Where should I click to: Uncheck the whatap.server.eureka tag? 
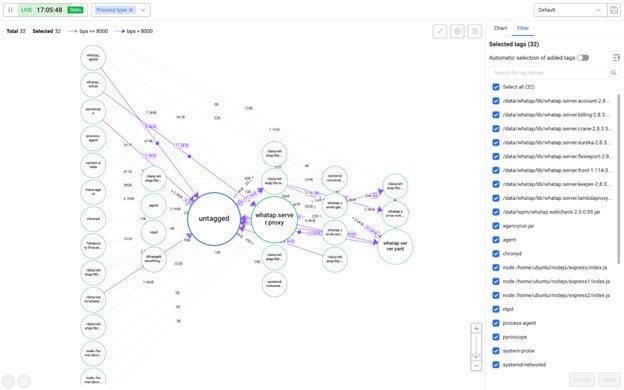pyautogui.click(x=496, y=142)
